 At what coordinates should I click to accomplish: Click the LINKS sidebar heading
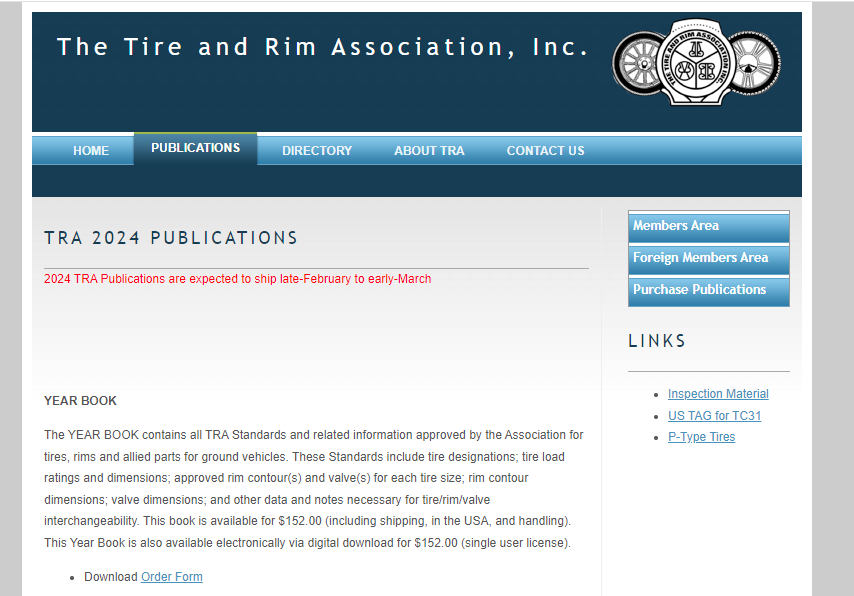click(x=657, y=341)
